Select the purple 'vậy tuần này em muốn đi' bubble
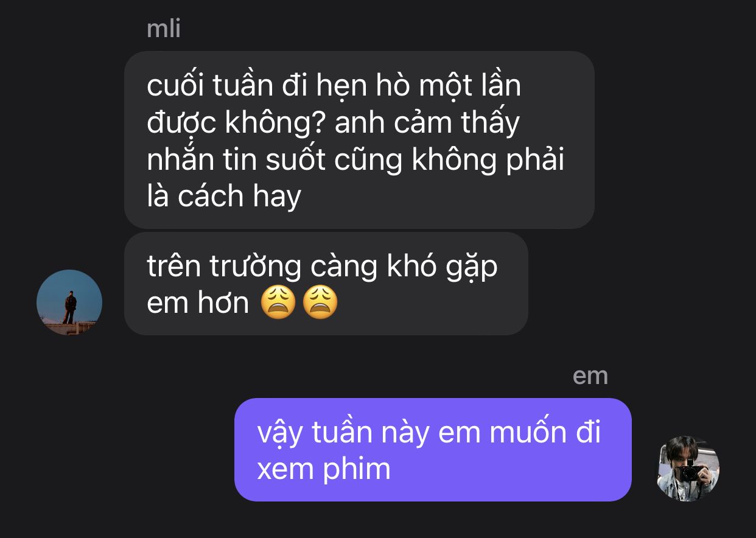Screen dimensions: 756x538 click(433, 450)
